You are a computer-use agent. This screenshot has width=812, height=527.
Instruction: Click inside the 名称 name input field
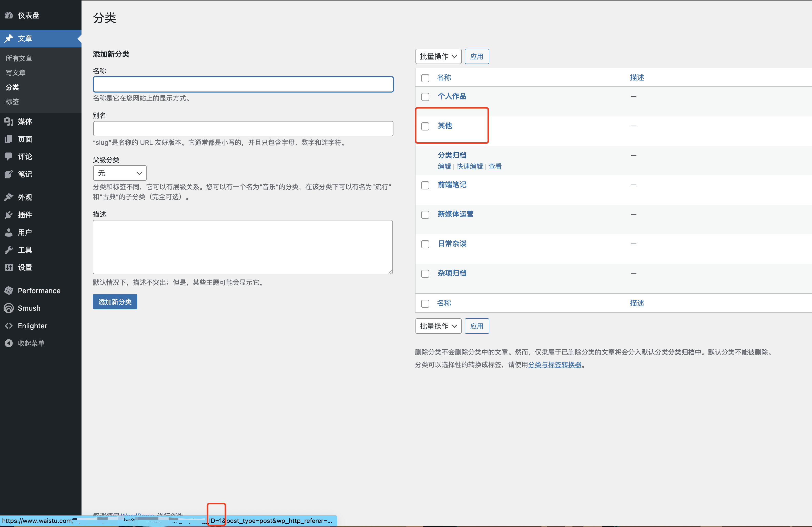(243, 84)
